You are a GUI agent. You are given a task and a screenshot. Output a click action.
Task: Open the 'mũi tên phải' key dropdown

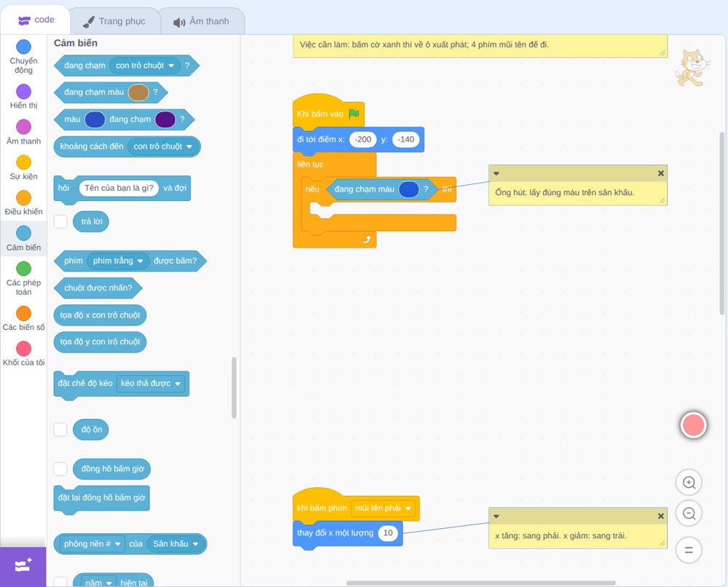[383, 508]
